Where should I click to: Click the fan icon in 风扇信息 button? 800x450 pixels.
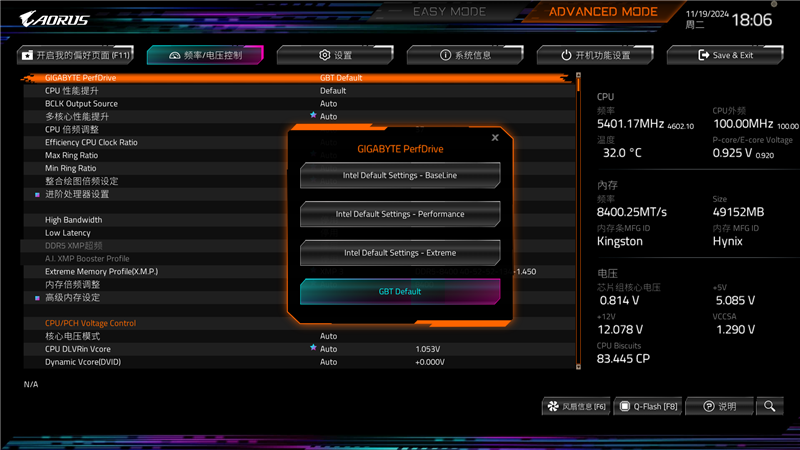point(553,406)
